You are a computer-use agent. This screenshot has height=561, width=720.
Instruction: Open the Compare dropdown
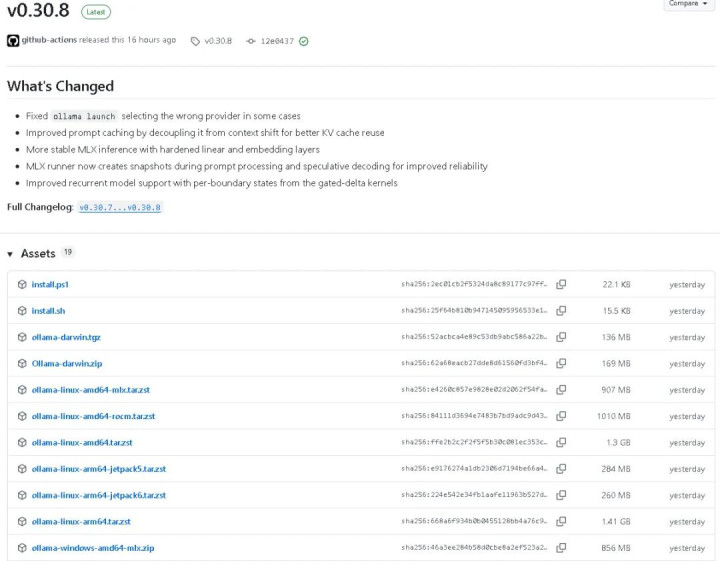click(688, 4)
